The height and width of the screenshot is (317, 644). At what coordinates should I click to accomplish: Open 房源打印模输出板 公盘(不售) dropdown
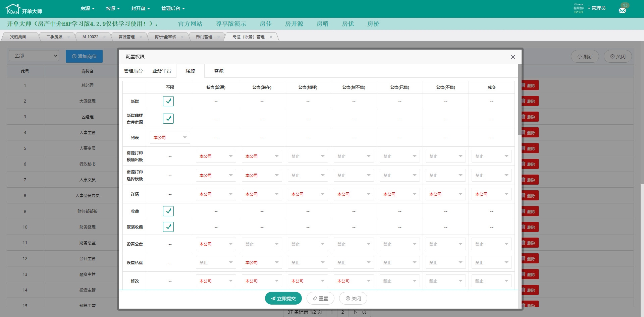[446, 156]
